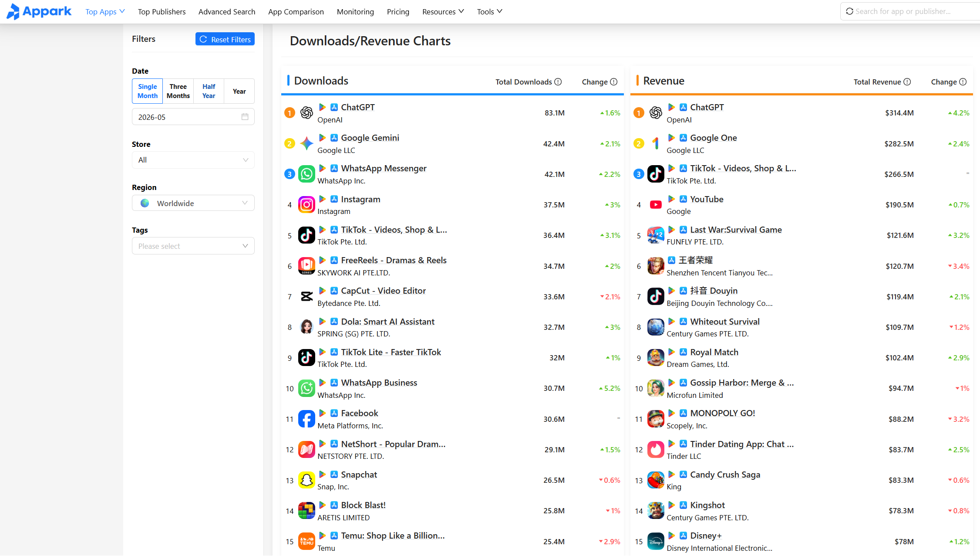Open the Last War:Survival Game icon
Screen dimensions: 980x556
tap(656, 235)
